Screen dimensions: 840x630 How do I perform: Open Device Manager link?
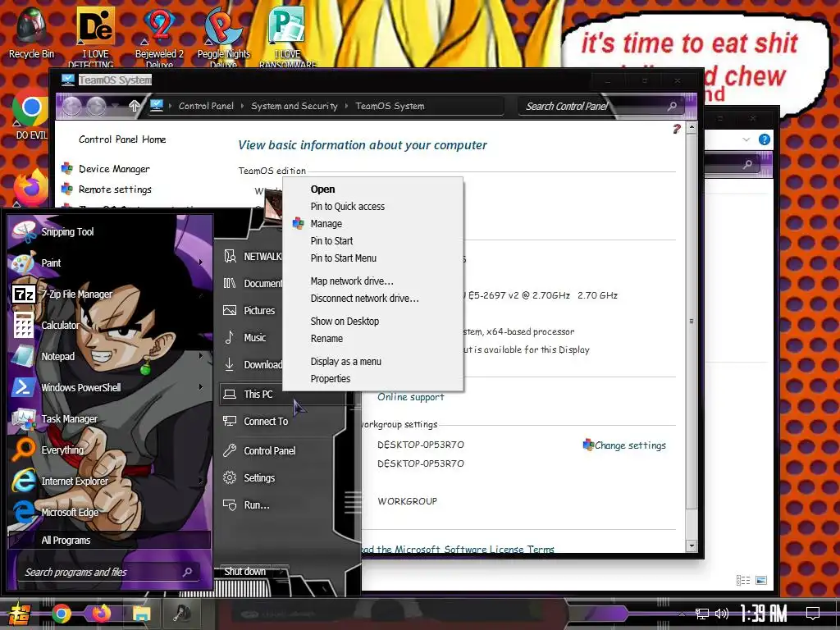point(114,169)
